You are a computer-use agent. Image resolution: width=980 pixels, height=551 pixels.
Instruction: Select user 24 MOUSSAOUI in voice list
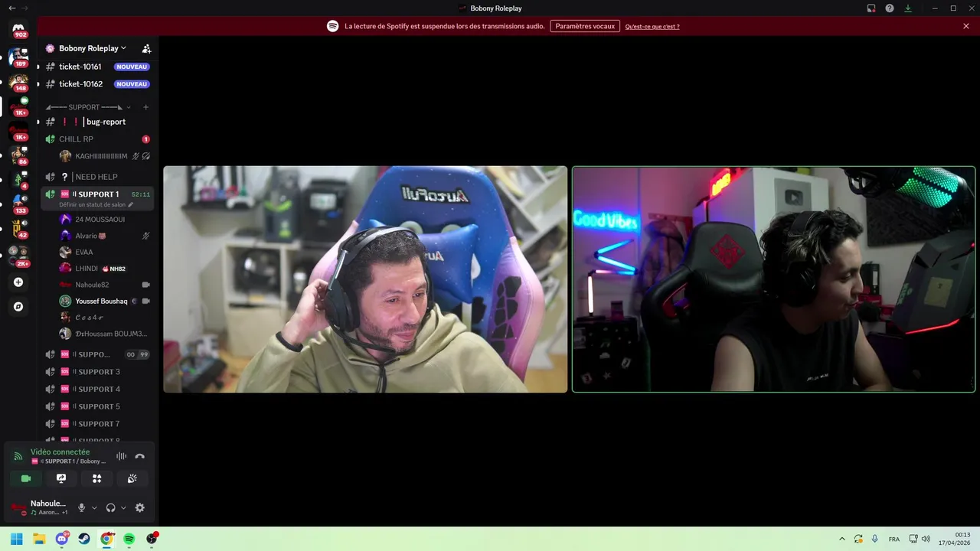click(x=105, y=220)
